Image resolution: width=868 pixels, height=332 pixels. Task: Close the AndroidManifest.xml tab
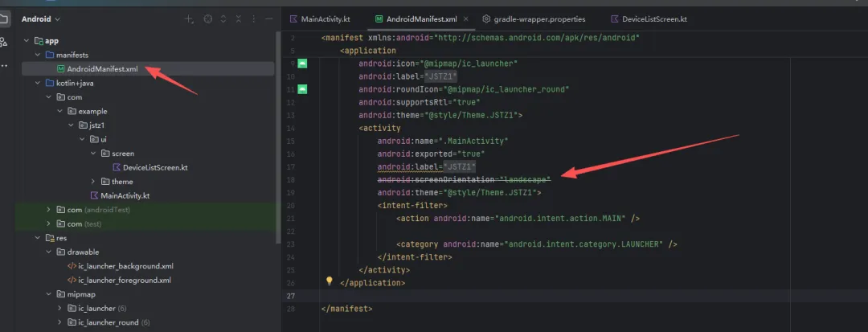click(x=466, y=18)
